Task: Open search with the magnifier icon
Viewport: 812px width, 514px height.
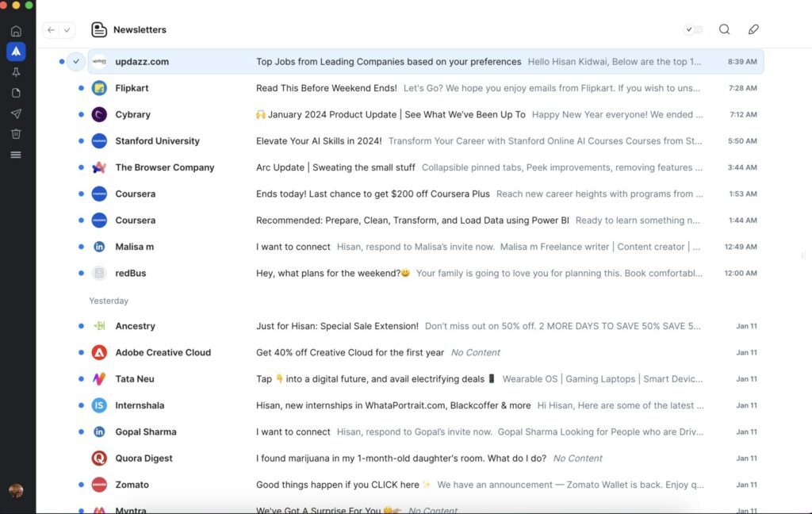Action: (724, 29)
